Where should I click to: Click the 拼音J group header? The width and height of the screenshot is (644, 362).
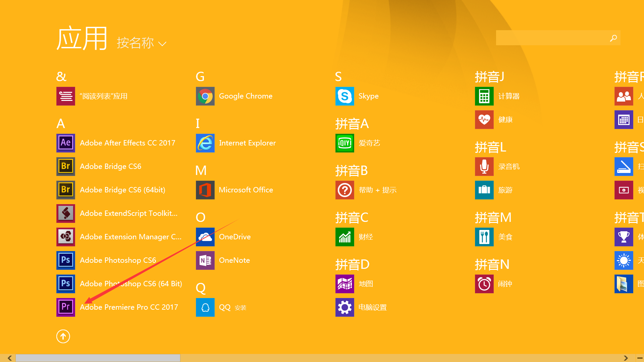pyautogui.click(x=490, y=77)
